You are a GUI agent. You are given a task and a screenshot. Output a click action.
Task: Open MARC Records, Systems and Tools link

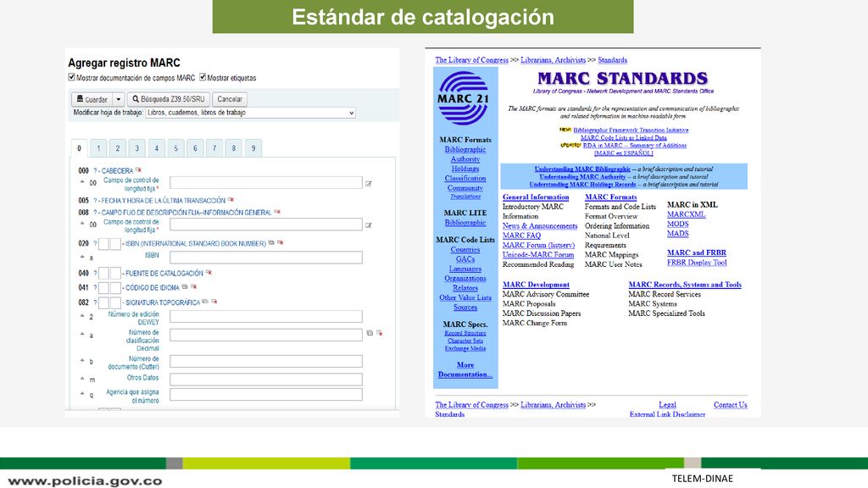point(685,285)
